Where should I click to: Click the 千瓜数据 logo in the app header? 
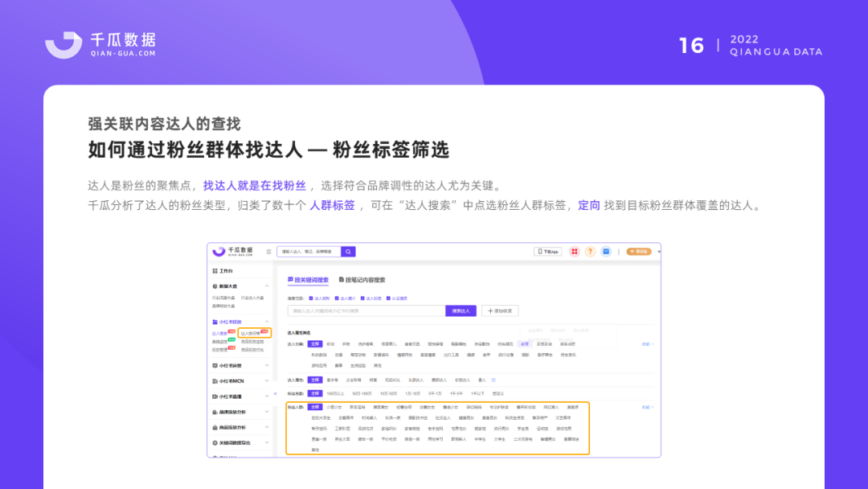pyautogui.click(x=233, y=252)
